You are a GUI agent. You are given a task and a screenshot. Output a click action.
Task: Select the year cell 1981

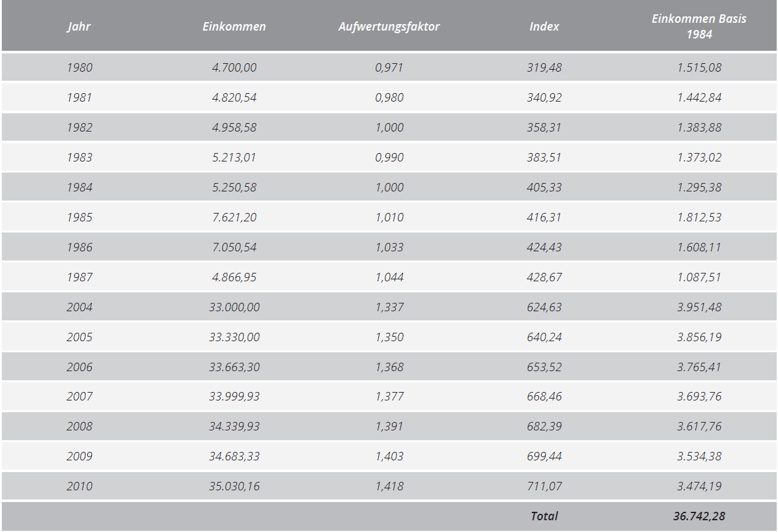click(x=79, y=97)
